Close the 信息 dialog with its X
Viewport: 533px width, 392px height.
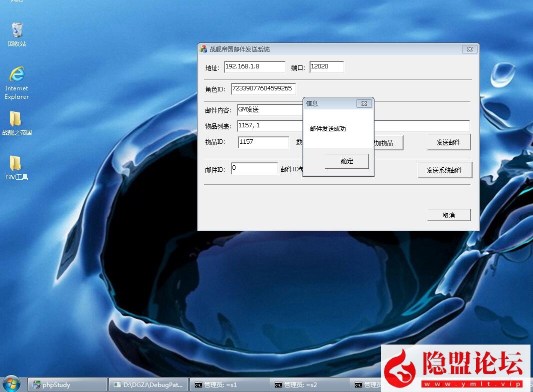(364, 103)
